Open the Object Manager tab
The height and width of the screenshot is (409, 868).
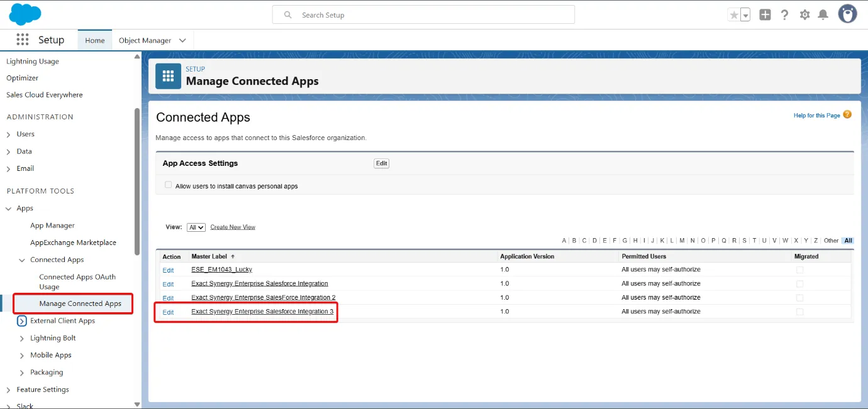pos(145,40)
